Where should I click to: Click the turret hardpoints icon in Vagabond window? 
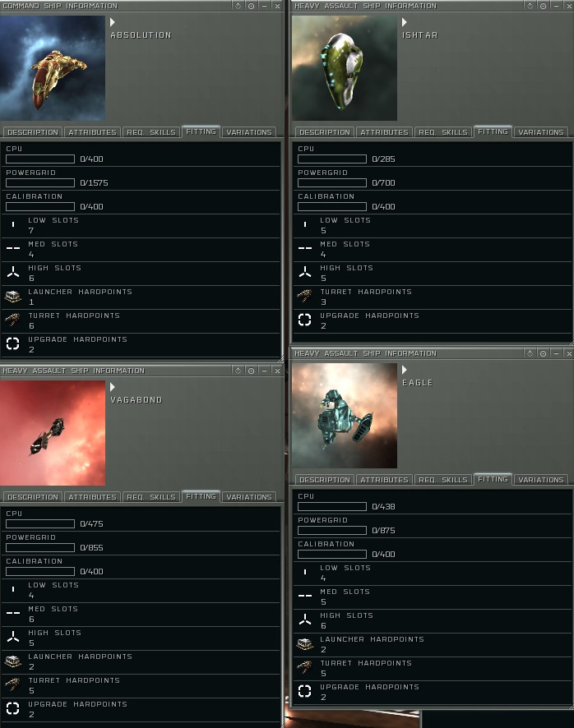pyautogui.click(x=13, y=684)
